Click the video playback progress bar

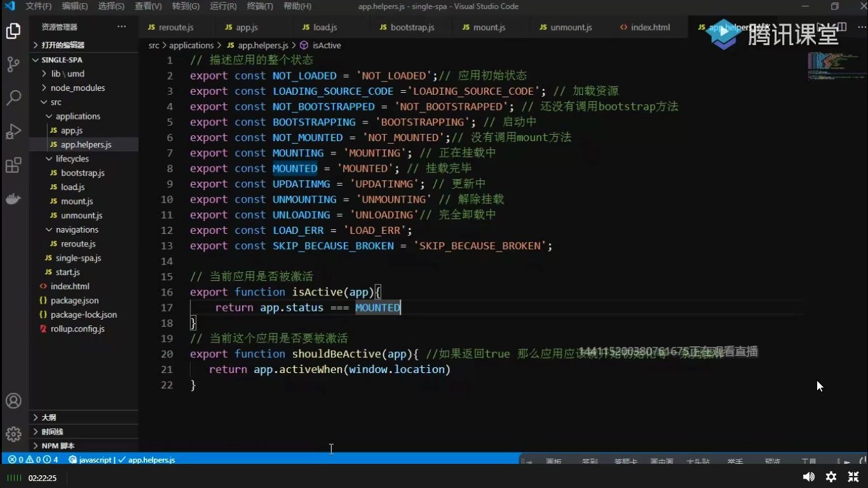434,468
